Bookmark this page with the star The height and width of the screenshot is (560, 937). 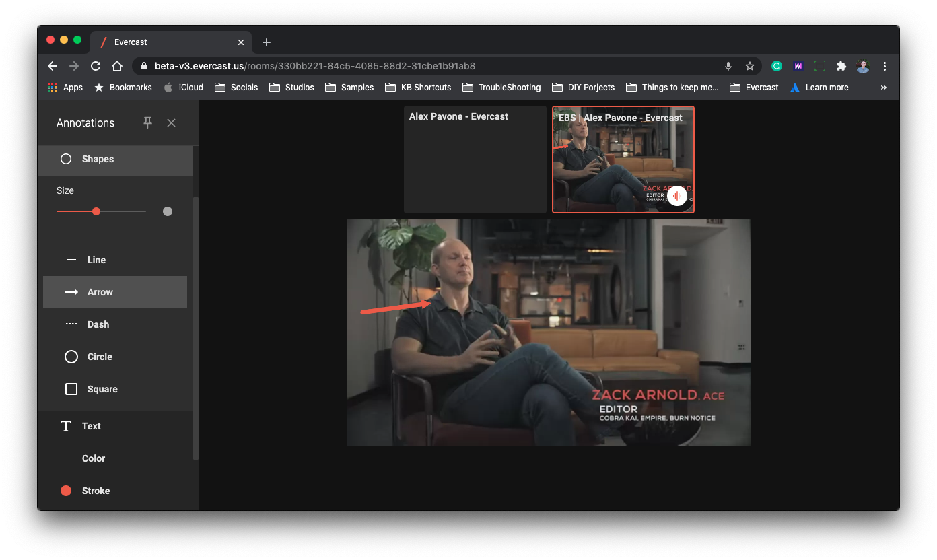point(750,66)
